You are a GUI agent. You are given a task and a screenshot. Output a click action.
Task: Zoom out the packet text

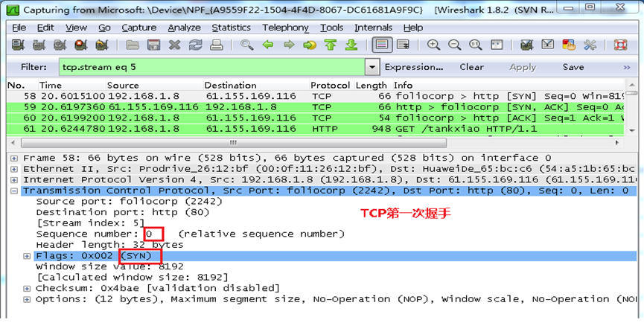[455, 45]
